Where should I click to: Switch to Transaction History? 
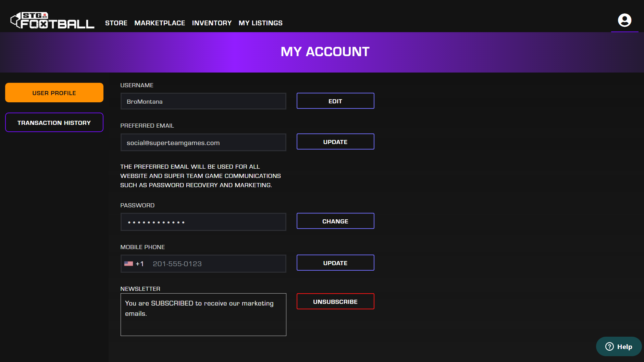(x=54, y=122)
